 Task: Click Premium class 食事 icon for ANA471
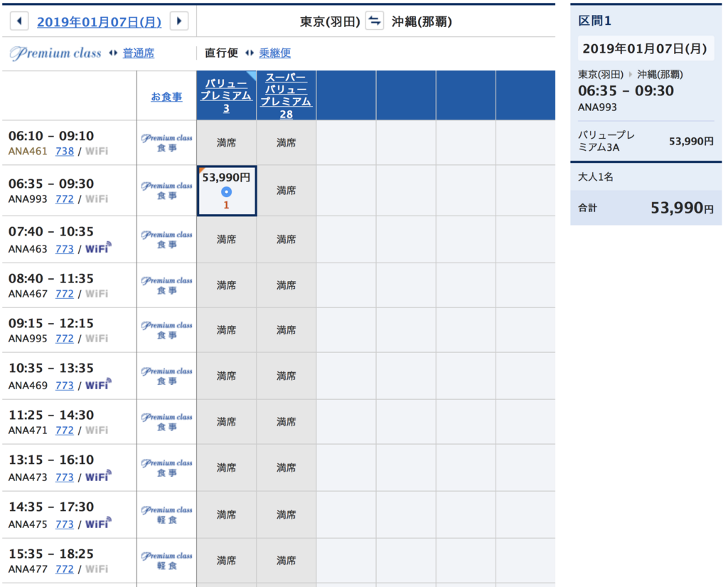click(166, 422)
